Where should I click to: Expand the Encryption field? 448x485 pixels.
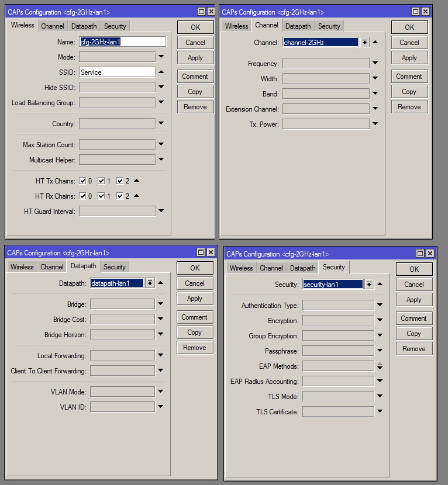[380, 320]
